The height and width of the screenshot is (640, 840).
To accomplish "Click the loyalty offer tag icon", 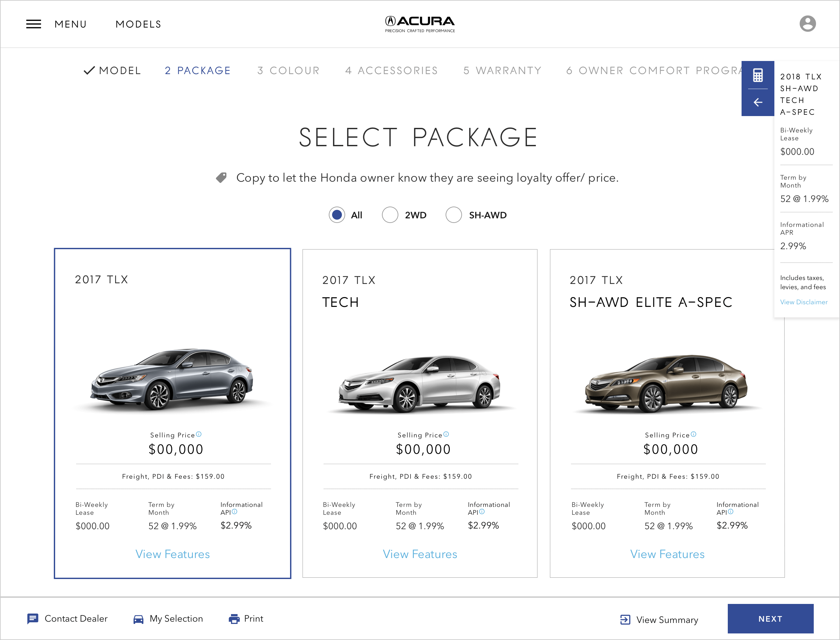I will pyautogui.click(x=221, y=177).
